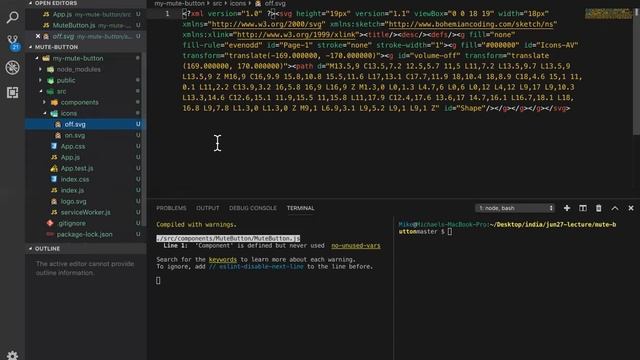This screenshot has width=640, height=360.
Task: Select terminal dropdown '1: node, bash'
Action: tap(515, 208)
